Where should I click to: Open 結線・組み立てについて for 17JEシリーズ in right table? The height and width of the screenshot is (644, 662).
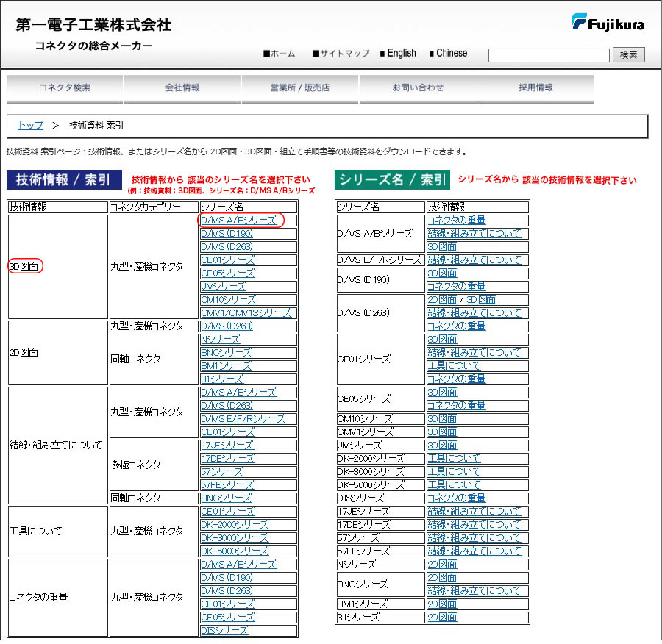(474, 512)
